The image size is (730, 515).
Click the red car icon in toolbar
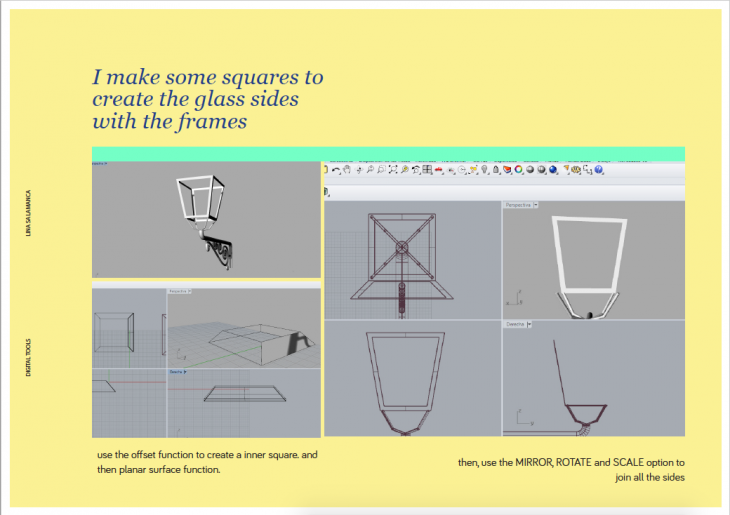(x=439, y=170)
